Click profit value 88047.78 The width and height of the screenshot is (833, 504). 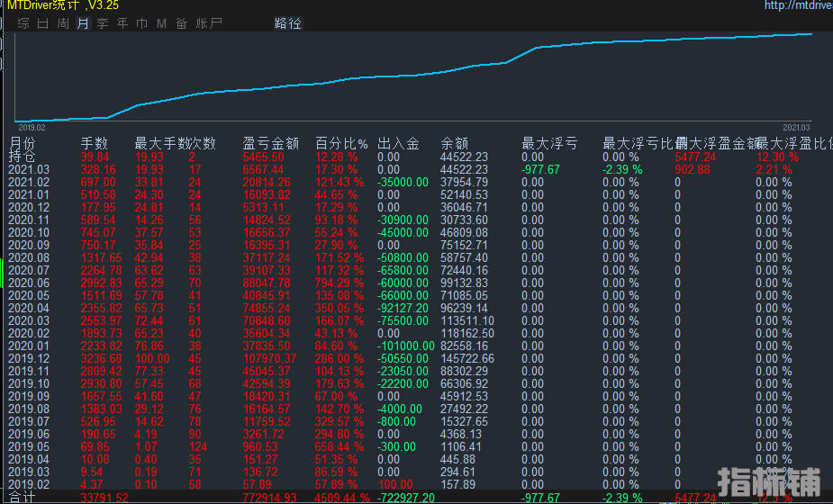tap(267, 283)
